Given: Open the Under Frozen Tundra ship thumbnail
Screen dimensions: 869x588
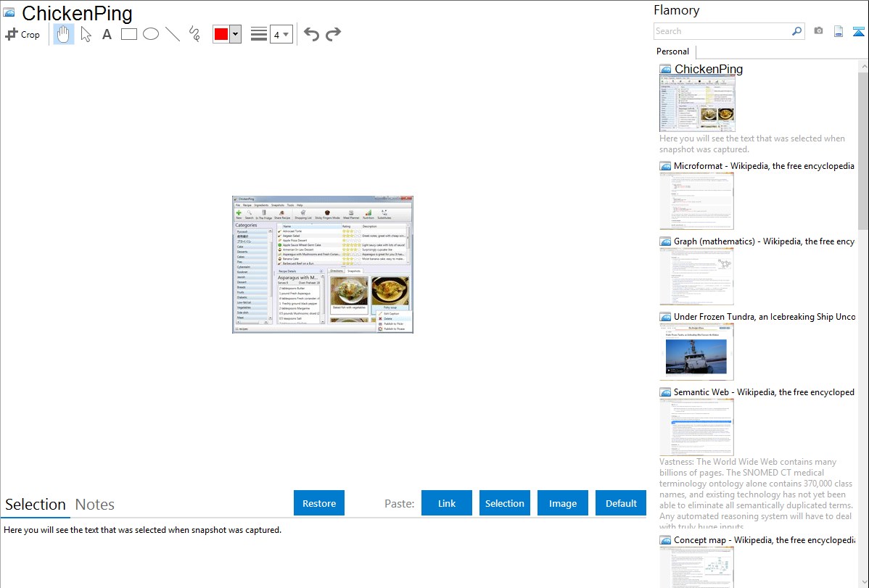Looking at the screenshot, I should point(696,352).
